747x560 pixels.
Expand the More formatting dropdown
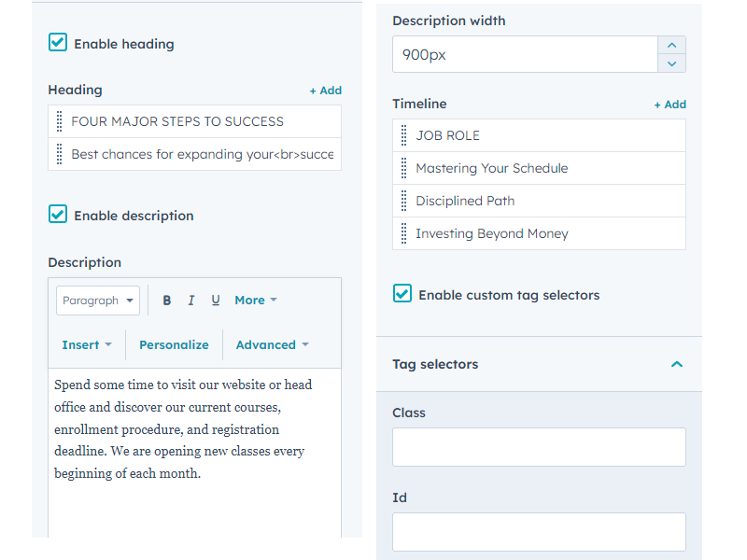pyautogui.click(x=255, y=301)
